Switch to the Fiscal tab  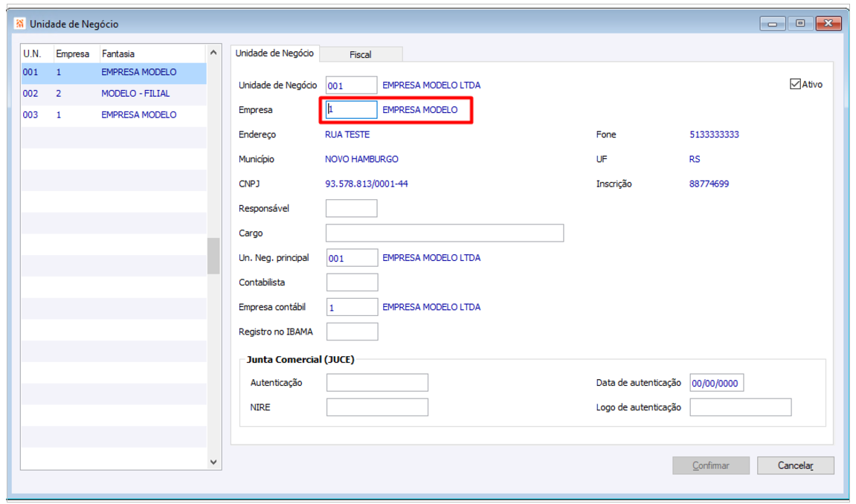click(x=360, y=54)
